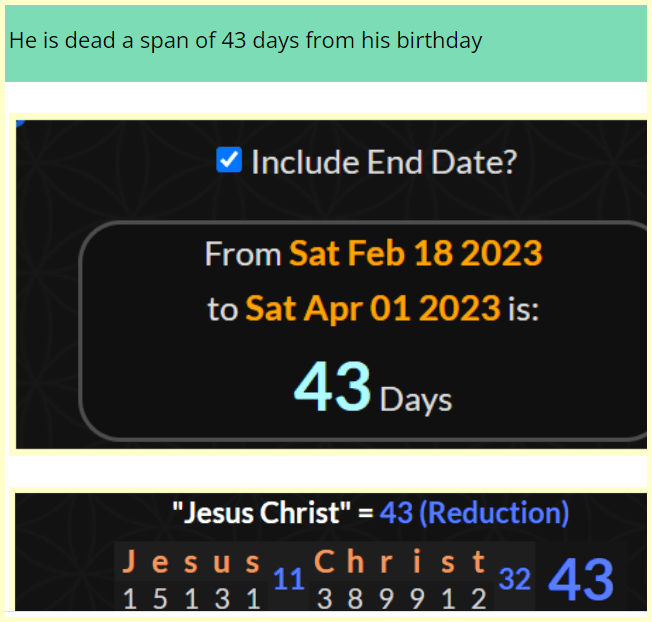Click the large 43 days result number
The width and height of the screenshot is (652, 622).
[333, 387]
